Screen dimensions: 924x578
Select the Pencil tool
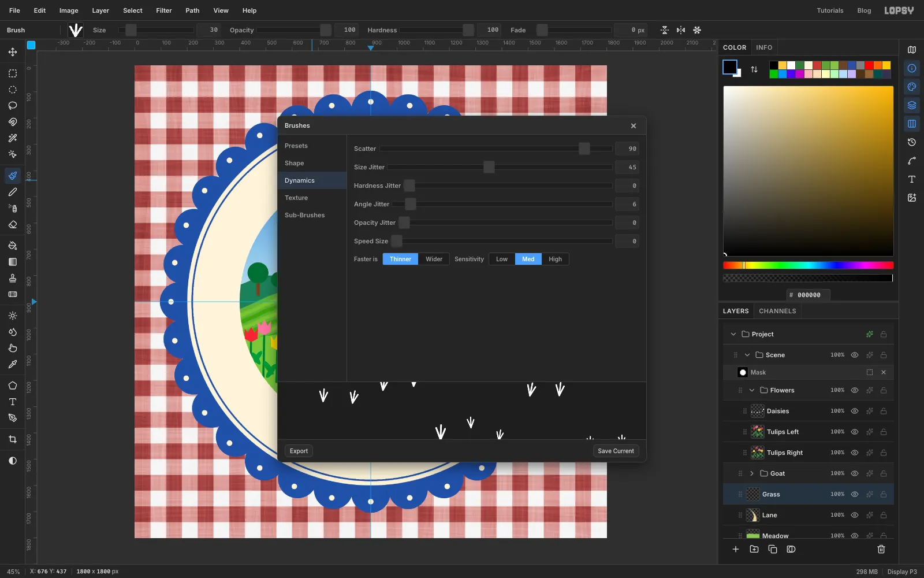(13, 192)
